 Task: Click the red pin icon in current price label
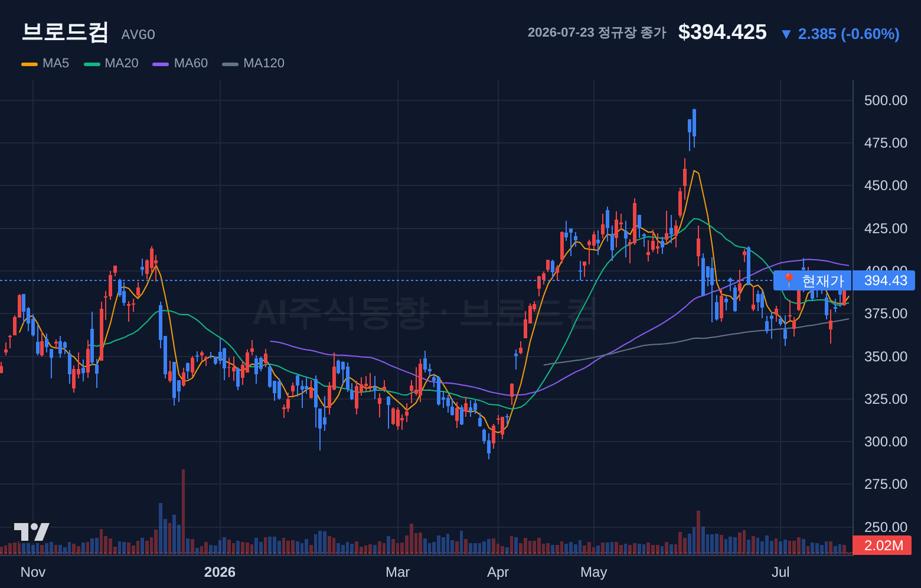point(789,280)
